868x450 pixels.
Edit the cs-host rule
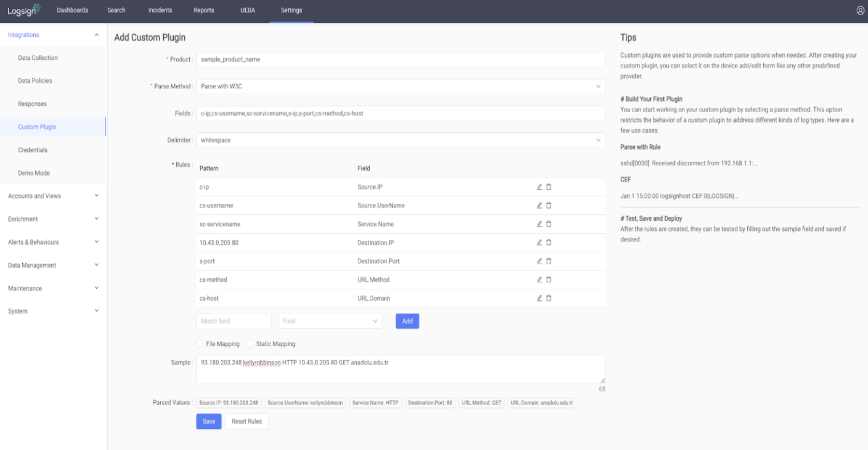(539, 298)
